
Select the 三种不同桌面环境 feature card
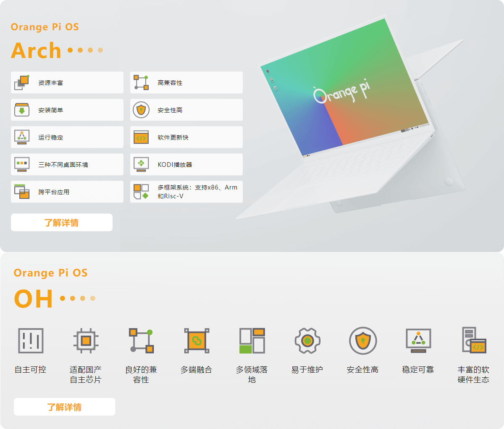pyautogui.click(x=67, y=164)
